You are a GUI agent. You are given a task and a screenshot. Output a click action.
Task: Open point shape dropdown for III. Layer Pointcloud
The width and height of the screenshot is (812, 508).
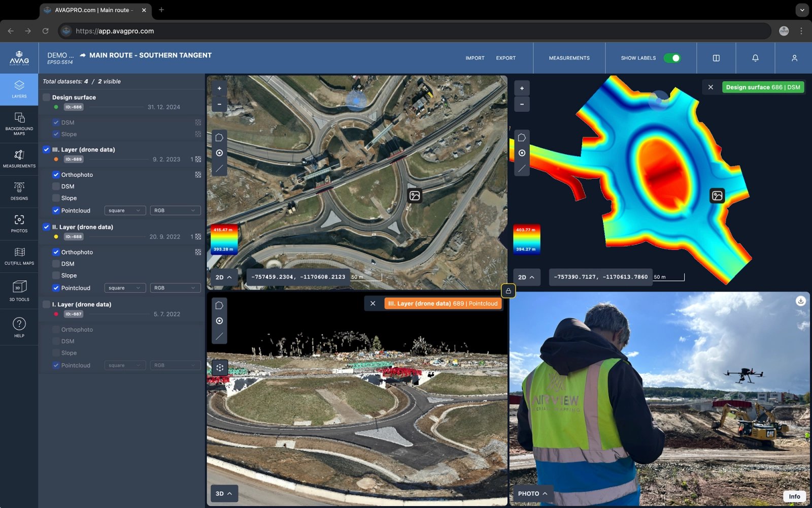coord(125,210)
